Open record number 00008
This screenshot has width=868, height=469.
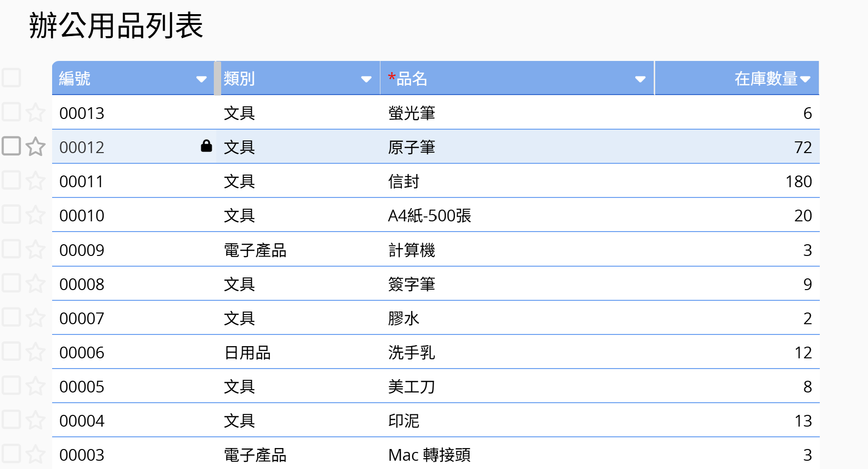coord(82,284)
